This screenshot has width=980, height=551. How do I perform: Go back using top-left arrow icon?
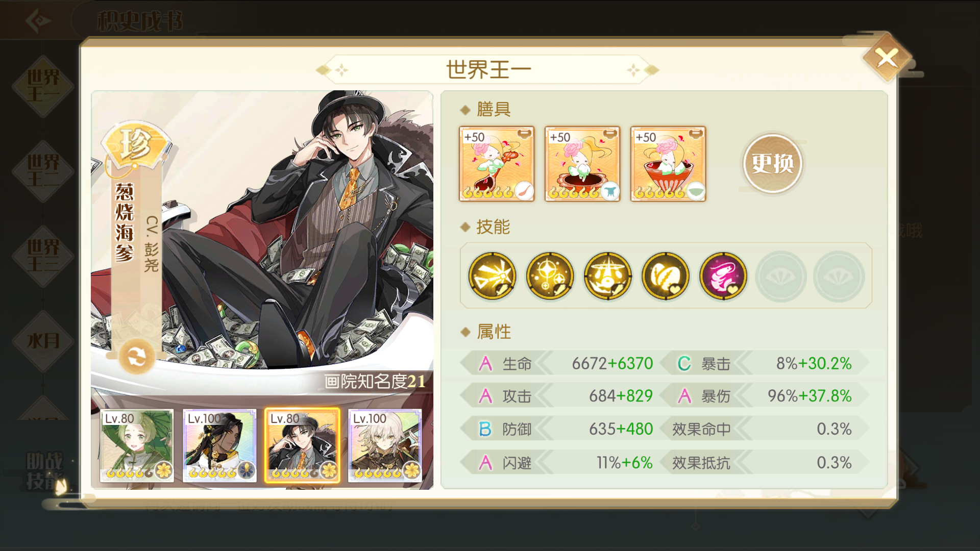point(38,20)
